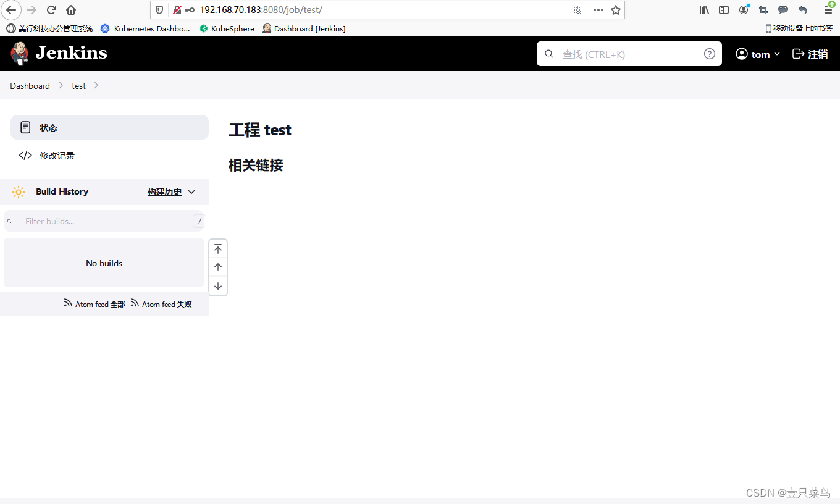Image resolution: width=840 pixels, height=504 pixels.
Task: Open the Kubernetes Dashboard bookmark
Action: [146, 28]
